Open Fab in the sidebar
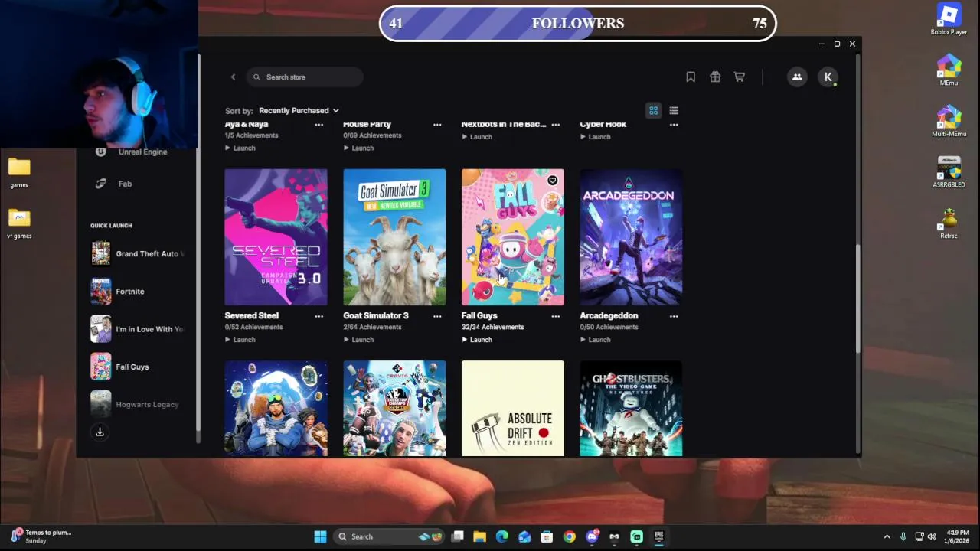 pos(115,184)
